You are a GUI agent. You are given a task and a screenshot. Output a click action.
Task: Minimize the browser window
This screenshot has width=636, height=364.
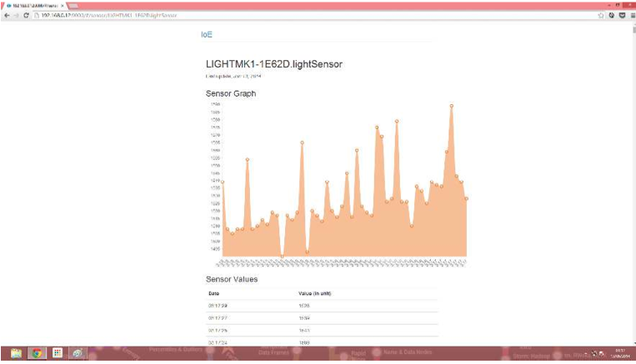(609, 5)
